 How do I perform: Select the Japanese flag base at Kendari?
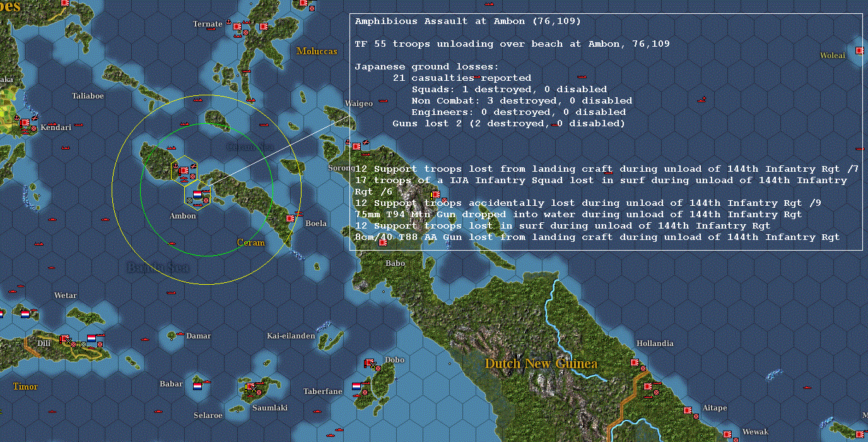pos(25,122)
